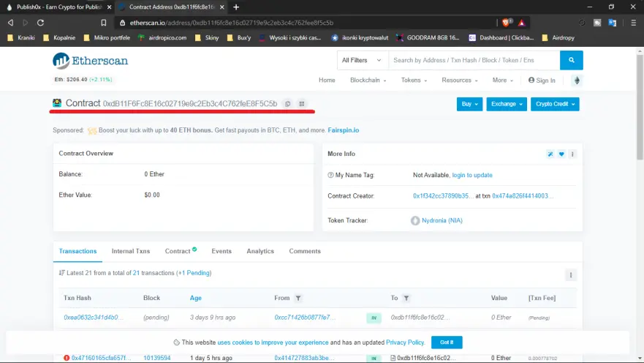
Task: Click login to update link
Action: tap(472, 175)
